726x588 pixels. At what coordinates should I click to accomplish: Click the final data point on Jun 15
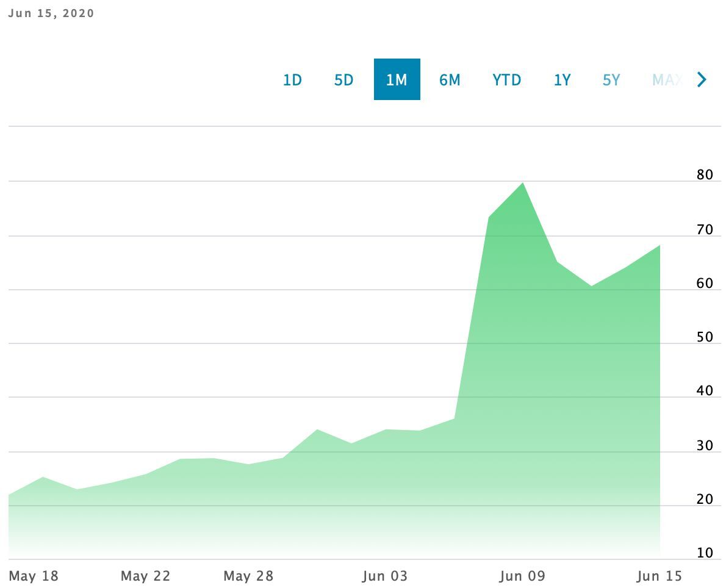pos(660,246)
